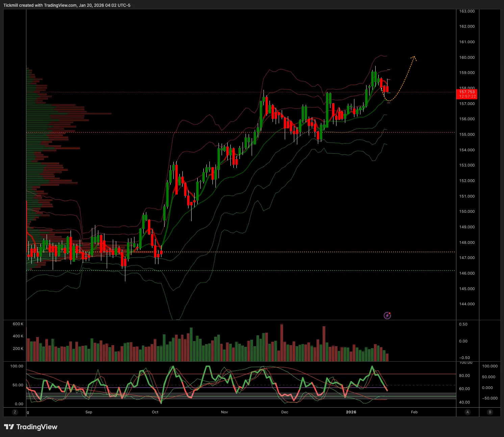Click the orange projected arrow tip near 160

coord(414,57)
